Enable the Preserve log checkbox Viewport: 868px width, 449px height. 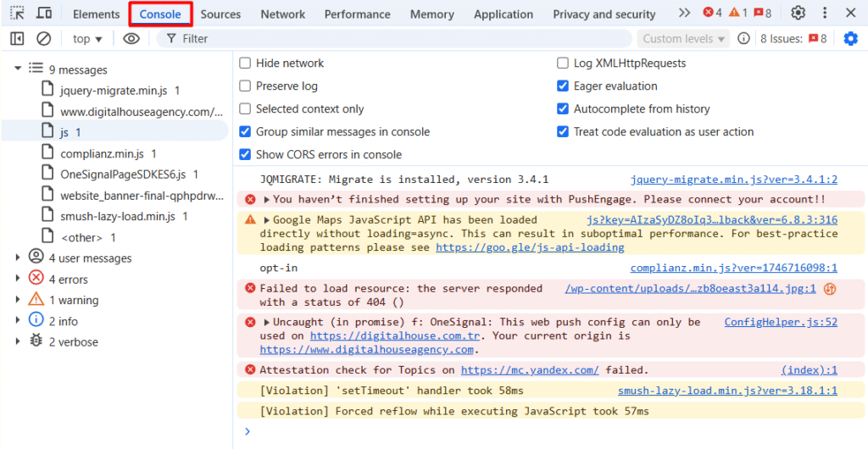pos(245,86)
